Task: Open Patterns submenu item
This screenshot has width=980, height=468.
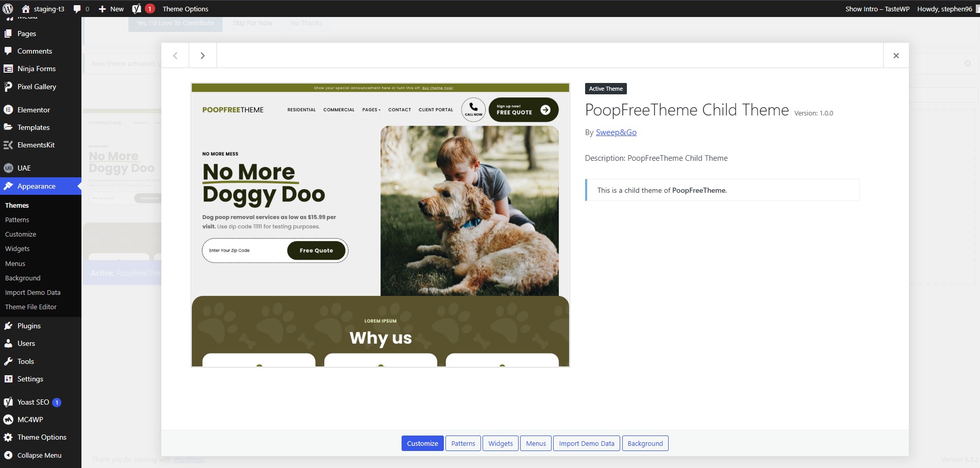Action: tap(17, 220)
